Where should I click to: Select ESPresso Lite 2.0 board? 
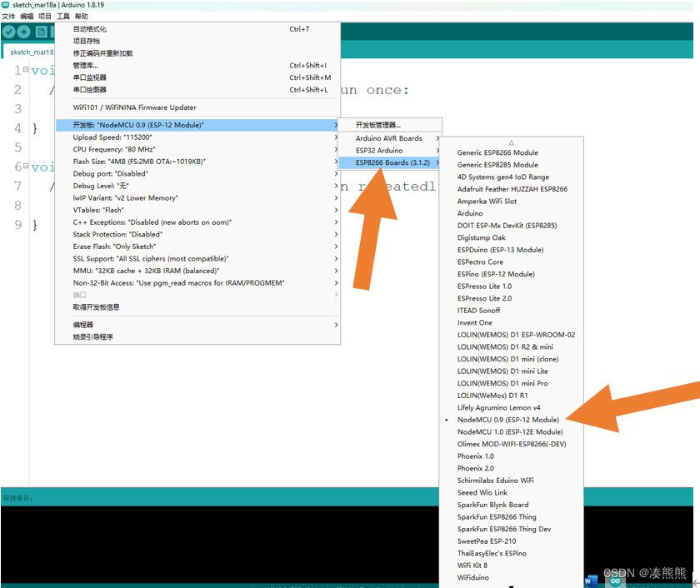512,298
